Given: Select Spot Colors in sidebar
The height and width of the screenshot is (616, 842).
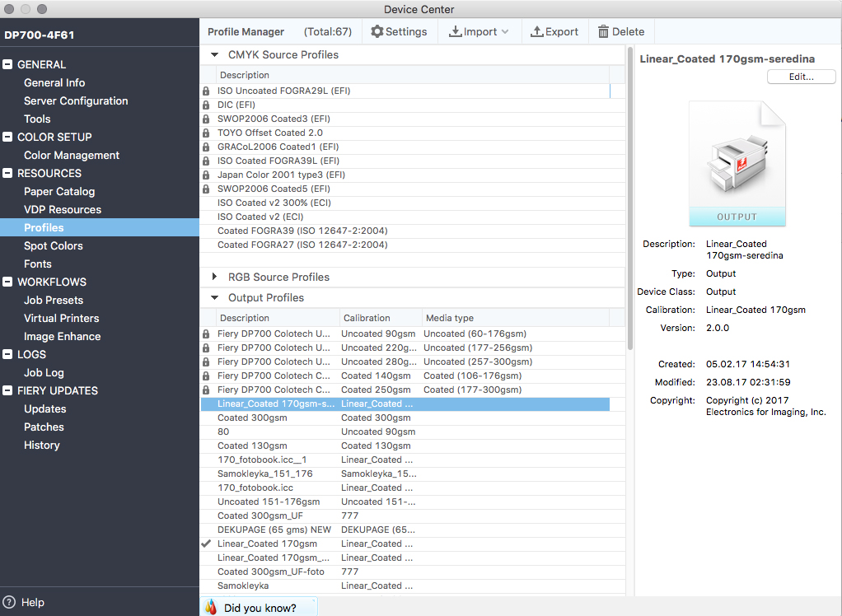Looking at the screenshot, I should pos(54,245).
